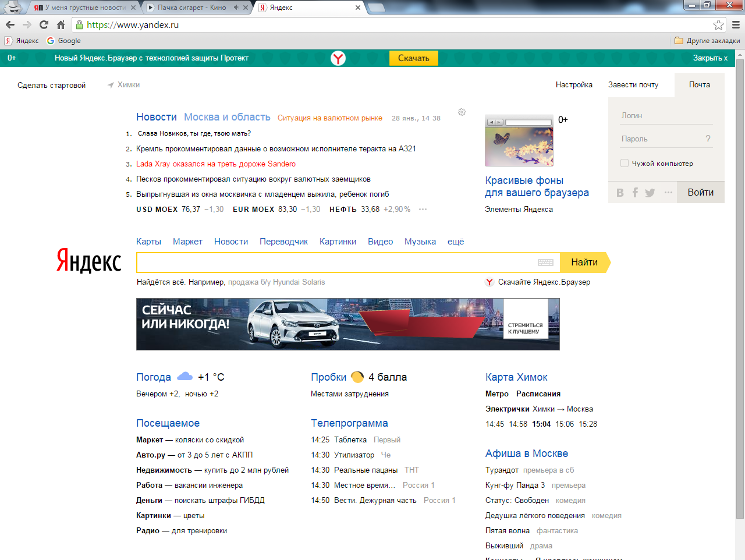Open Ситуация на валютном рынке link

pyautogui.click(x=330, y=118)
